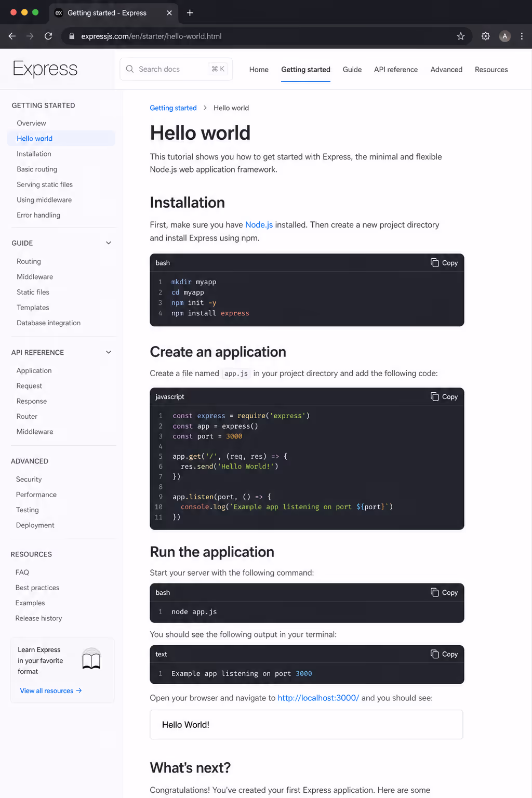
Task: Select Hello world in sidebar
Action: tap(61, 139)
